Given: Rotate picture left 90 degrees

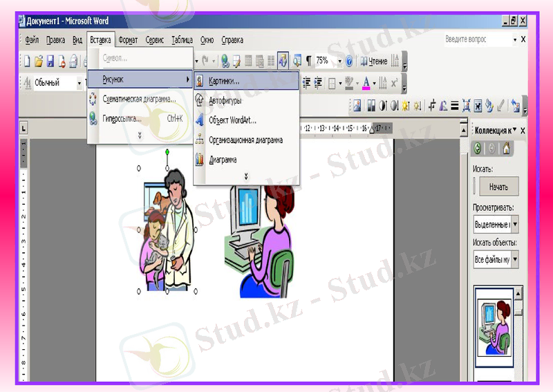Looking at the screenshot, I should point(443,106).
